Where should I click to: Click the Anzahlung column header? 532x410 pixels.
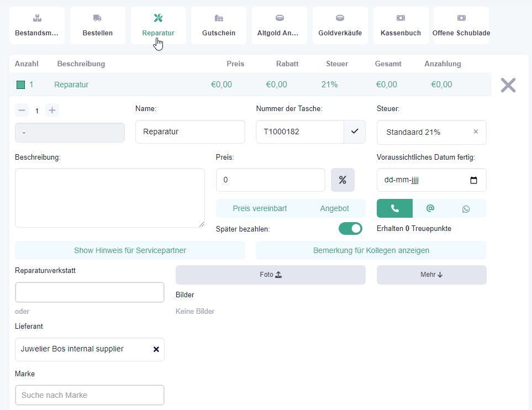[x=443, y=64]
